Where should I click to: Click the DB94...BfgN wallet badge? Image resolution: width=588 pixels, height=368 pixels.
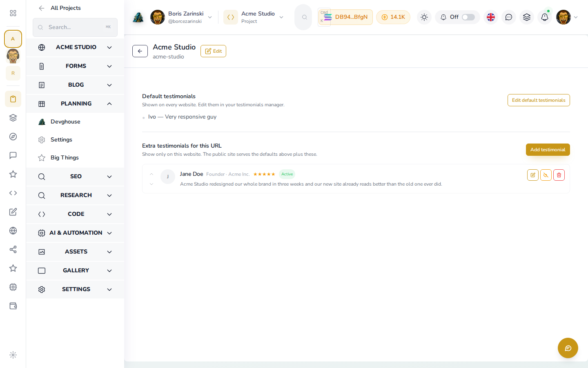click(x=345, y=17)
